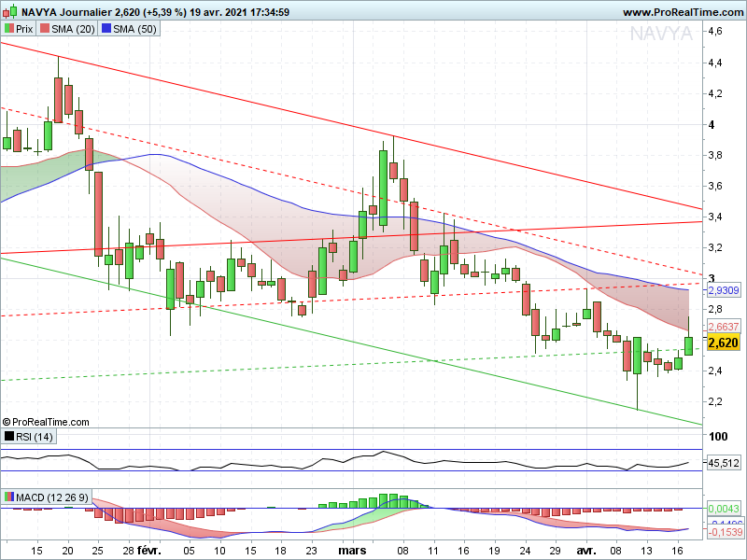The height and width of the screenshot is (560, 747).
Task: Open the RSI (14) indicator label
Action: [x=29, y=436]
